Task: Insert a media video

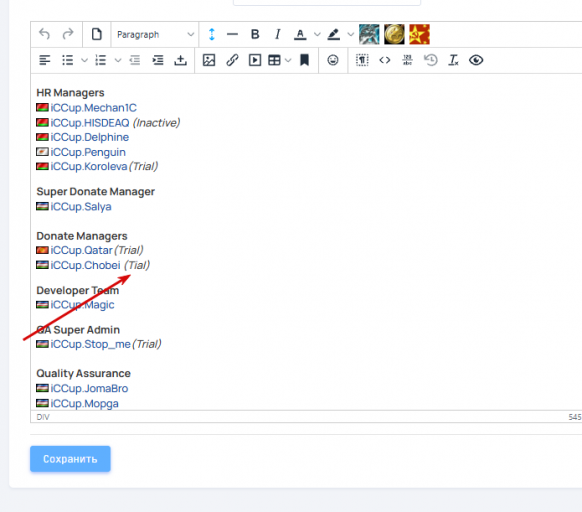Action: click(x=255, y=60)
